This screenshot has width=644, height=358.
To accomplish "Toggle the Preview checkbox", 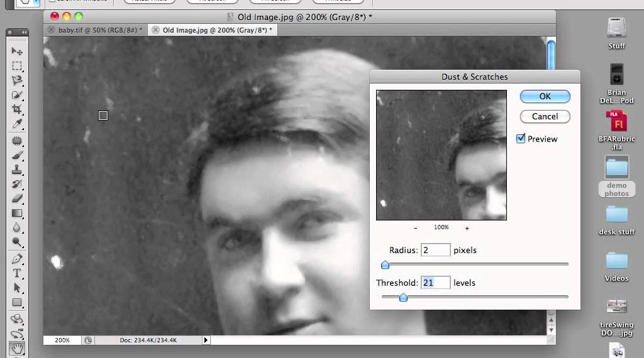I will [x=521, y=139].
